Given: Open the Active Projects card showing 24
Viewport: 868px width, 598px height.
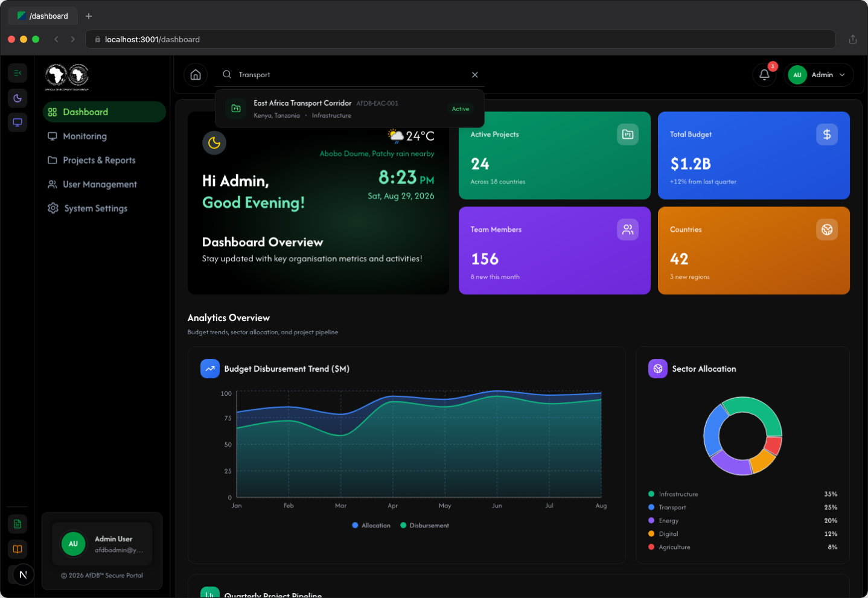Looking at the screenshot, I should pos(555,155).
